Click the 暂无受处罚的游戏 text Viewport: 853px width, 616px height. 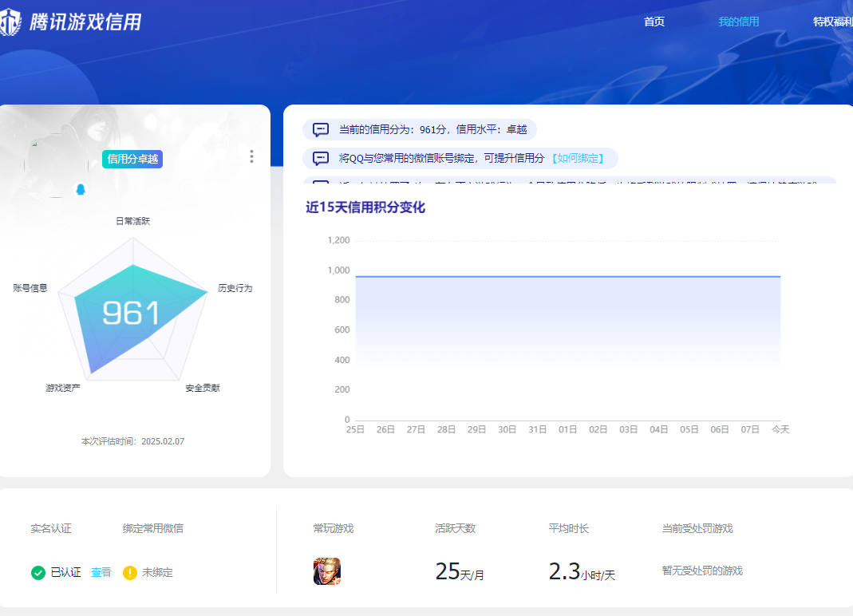702,571
